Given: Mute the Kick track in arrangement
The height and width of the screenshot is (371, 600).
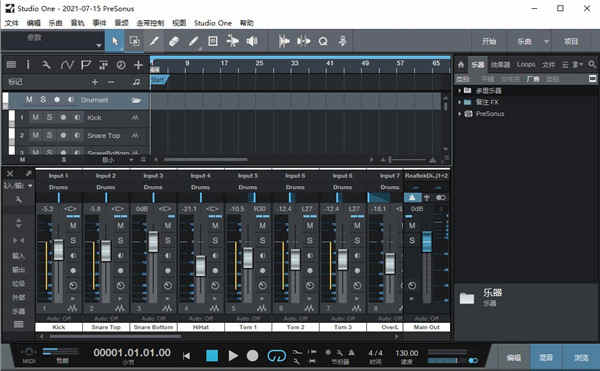Looking at the screenshot, I should tap(35, 117).
